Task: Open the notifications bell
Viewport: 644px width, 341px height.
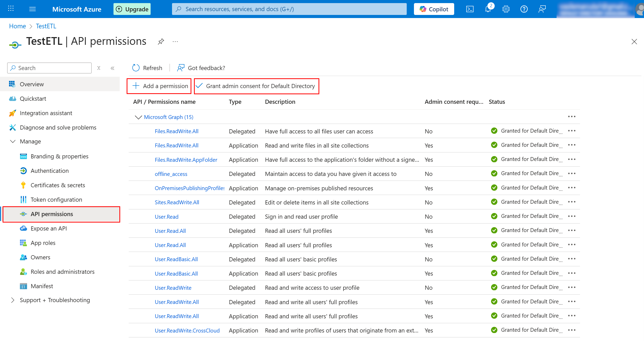Action: click(x=488, y=9)
